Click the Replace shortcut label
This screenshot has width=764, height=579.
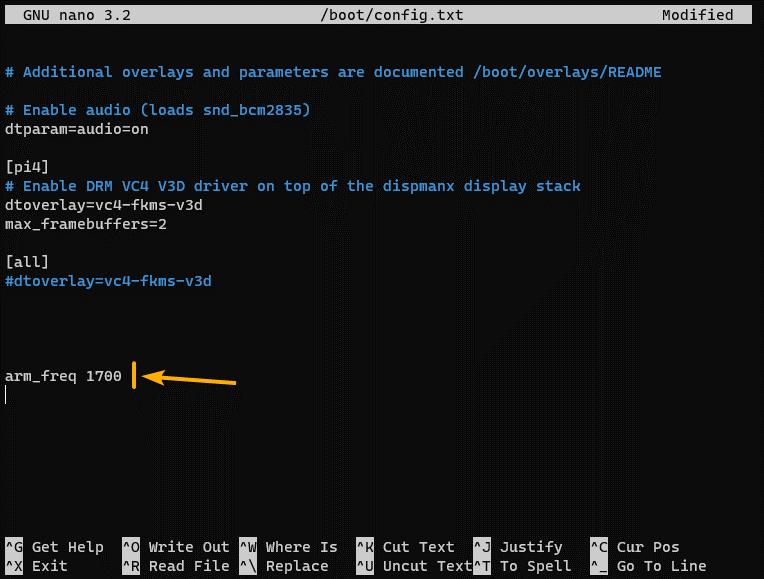click(297, 566)
